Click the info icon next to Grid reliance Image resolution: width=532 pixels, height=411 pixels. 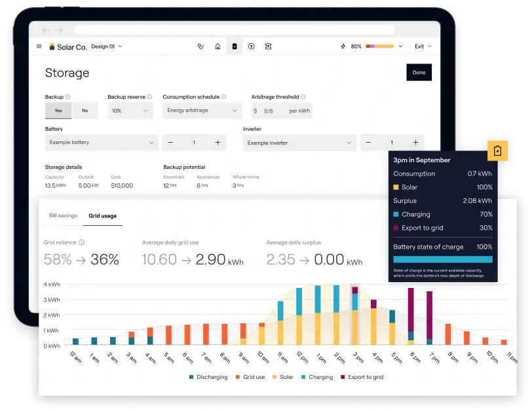82,242
